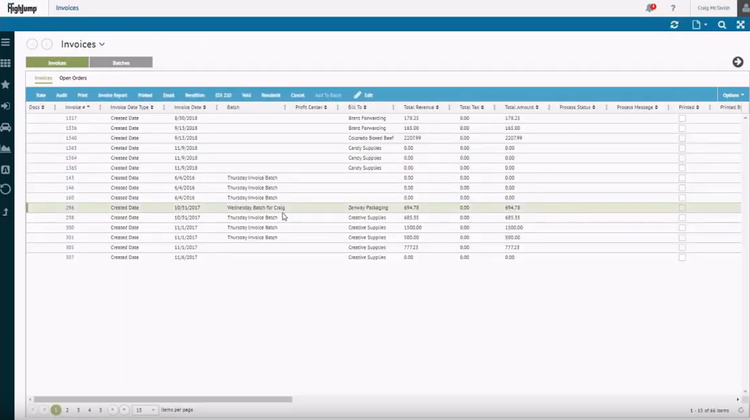Click the horizontal scrollbar below the grid

click(x=160, y=399)
